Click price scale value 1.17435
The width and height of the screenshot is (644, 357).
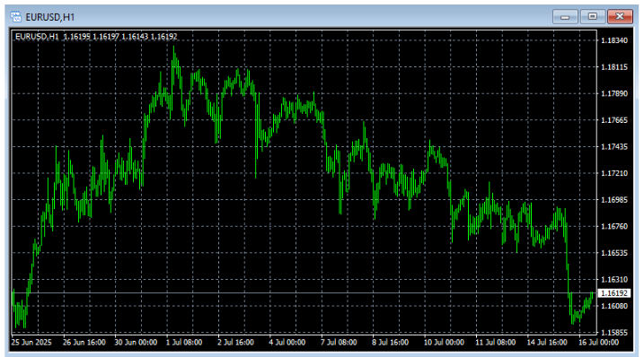coord(614,146)
